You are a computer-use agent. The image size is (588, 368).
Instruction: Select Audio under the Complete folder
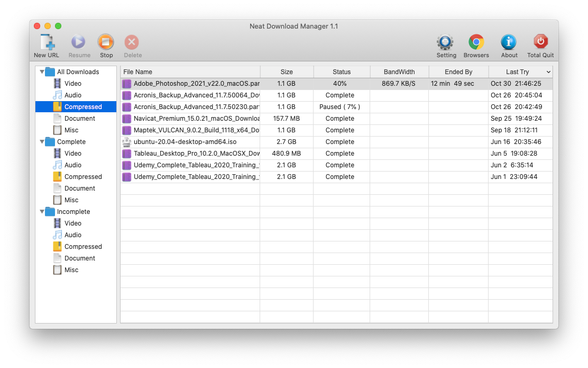coord(72,165)
